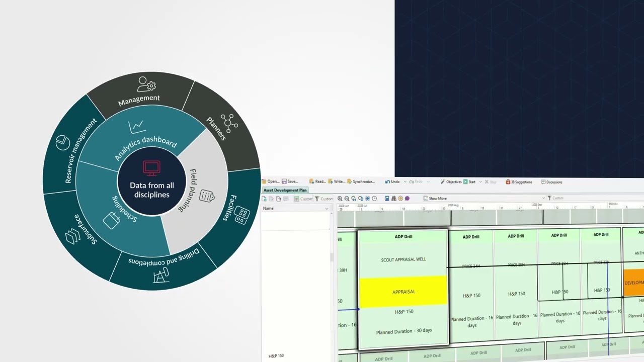This screenshot has width=644, height=362.
Task: Click the new document icon in the left panel toolbar
Action: 265,199
